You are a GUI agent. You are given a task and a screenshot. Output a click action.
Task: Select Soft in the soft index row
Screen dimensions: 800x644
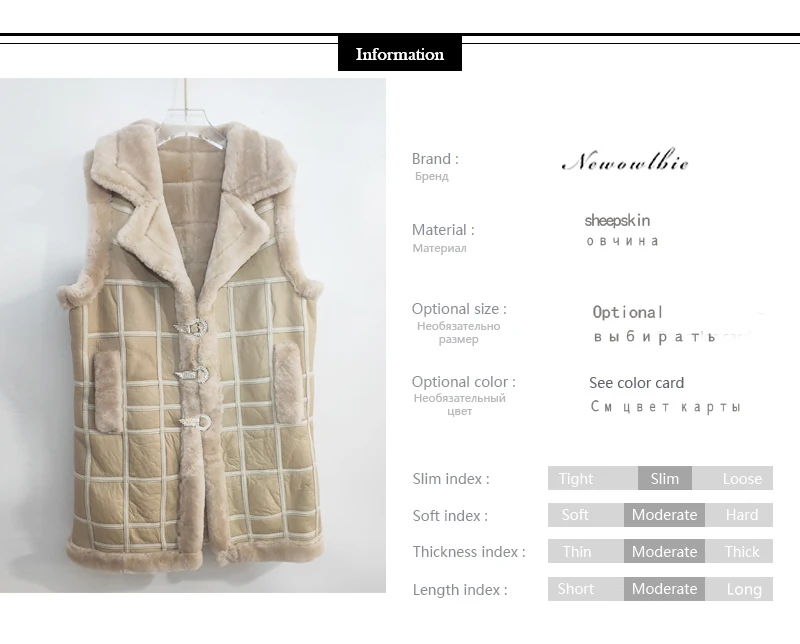(586, 515)
